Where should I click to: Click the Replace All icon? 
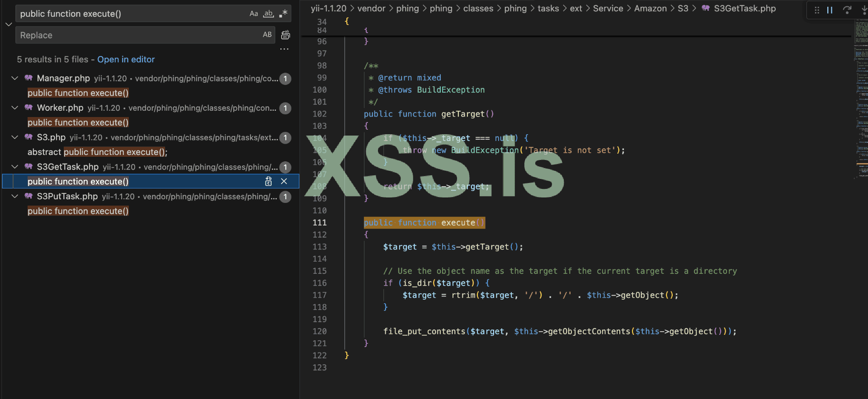286,35
